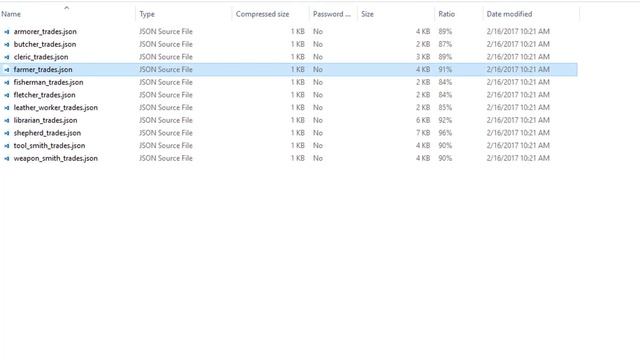Click the 85% ratio of leather_worker_trades.json
Image resolution: width=640 pixels, height=360 pixels.
[445, 107]
